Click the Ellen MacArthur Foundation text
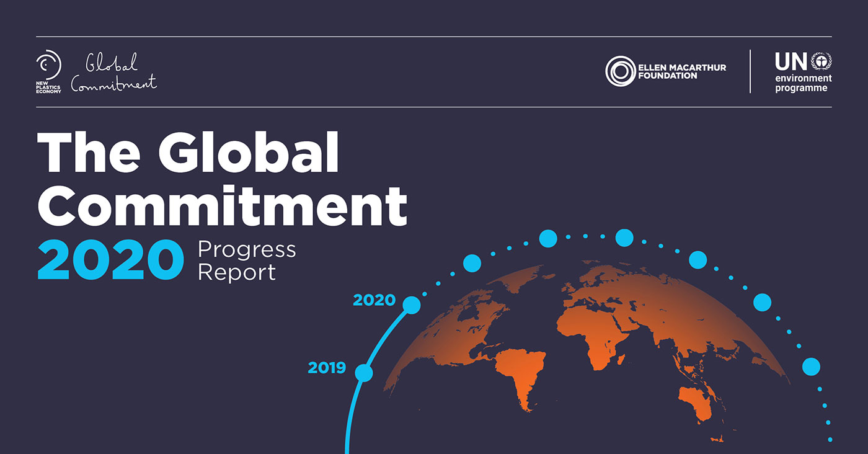The image size is (868, 454). pos(682,71)
